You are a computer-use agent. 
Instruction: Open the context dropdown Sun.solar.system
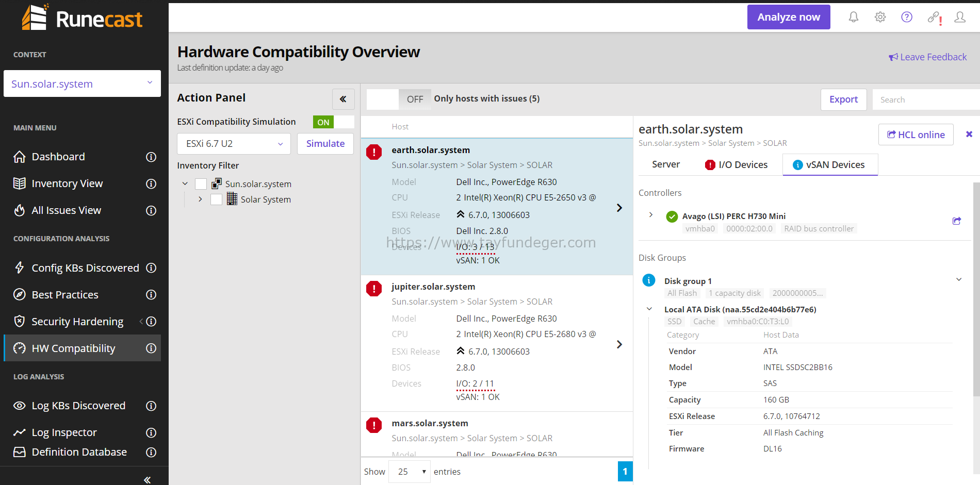[x=82, y=83]
